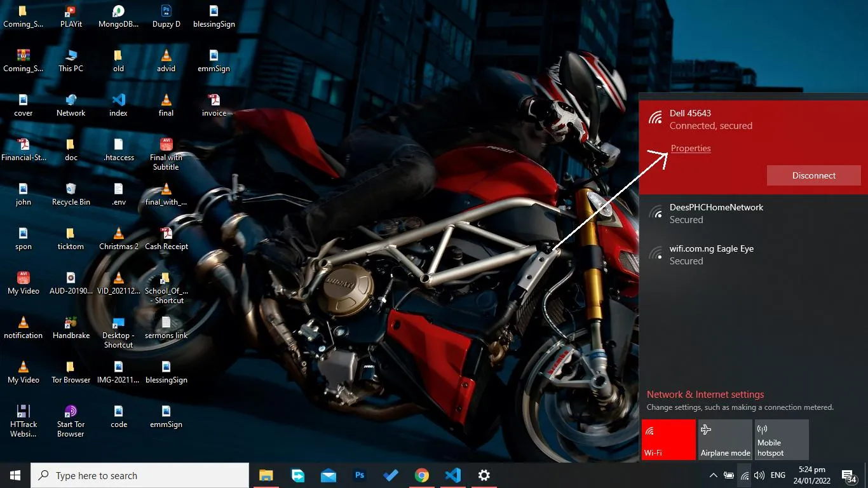Select the Handbrake desktop icon
Screen dimensions: 868x488
tap(71, 328)
